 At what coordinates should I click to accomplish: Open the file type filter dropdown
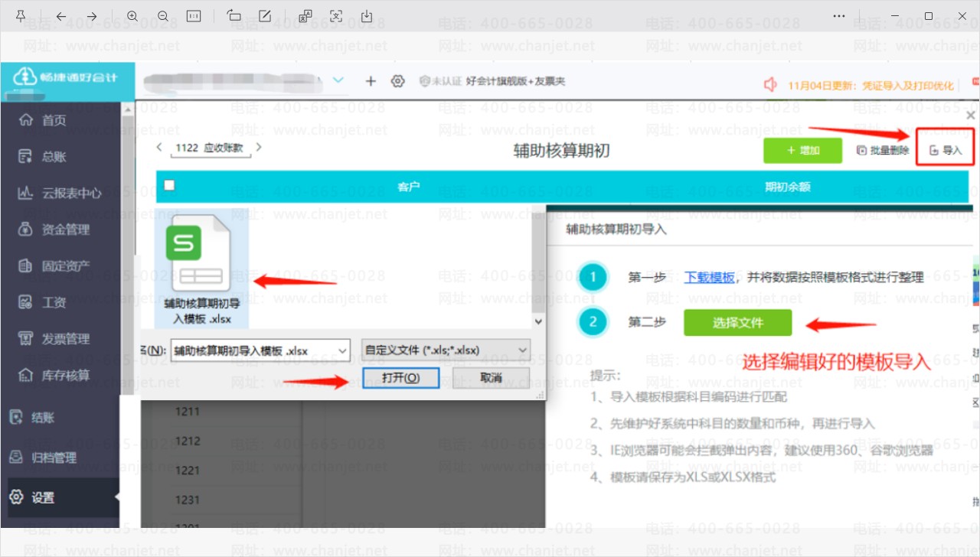(446, 350)
